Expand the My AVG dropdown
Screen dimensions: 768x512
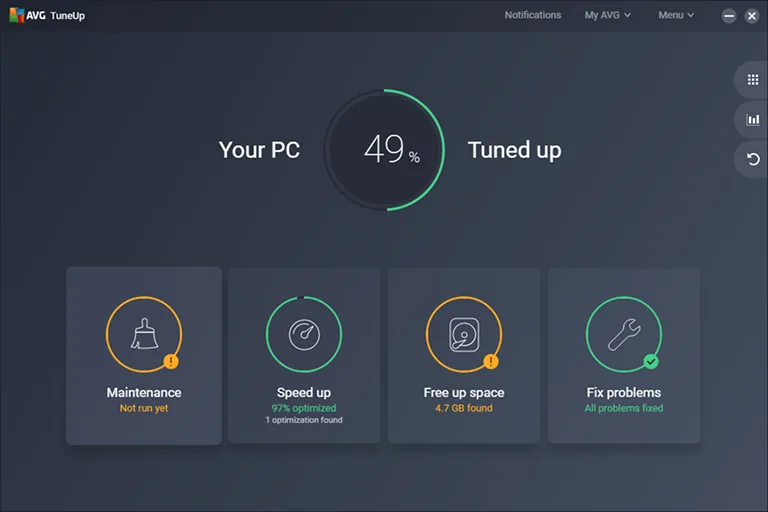pyautogui.click(x=607, y=15)
